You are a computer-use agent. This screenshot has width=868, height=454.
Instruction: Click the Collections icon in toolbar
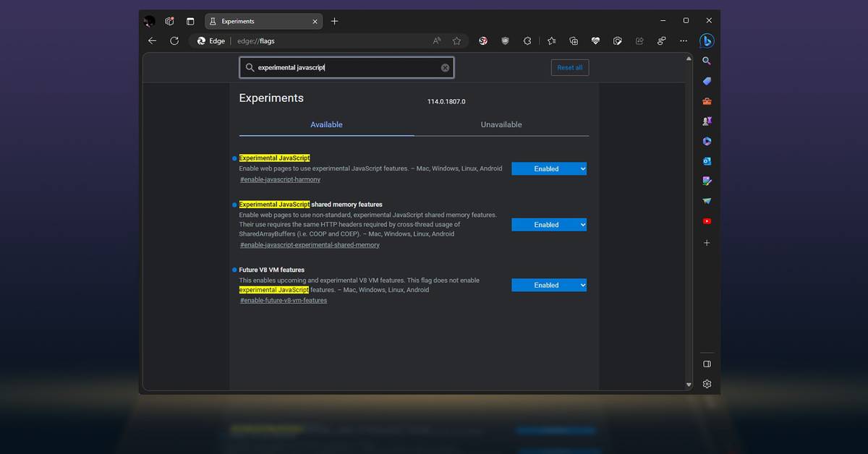(574, 41)
